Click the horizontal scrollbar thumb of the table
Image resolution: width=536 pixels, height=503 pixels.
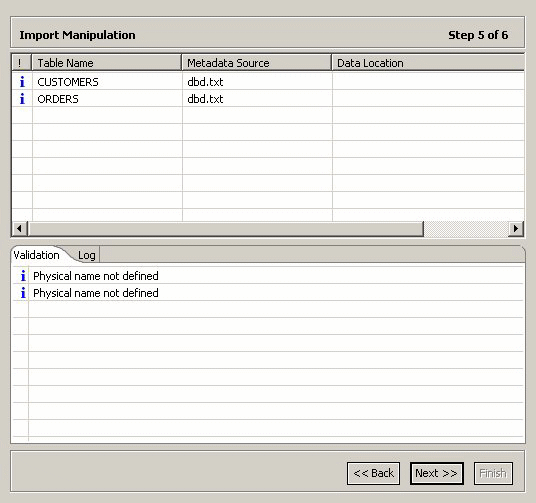point(226,228)
